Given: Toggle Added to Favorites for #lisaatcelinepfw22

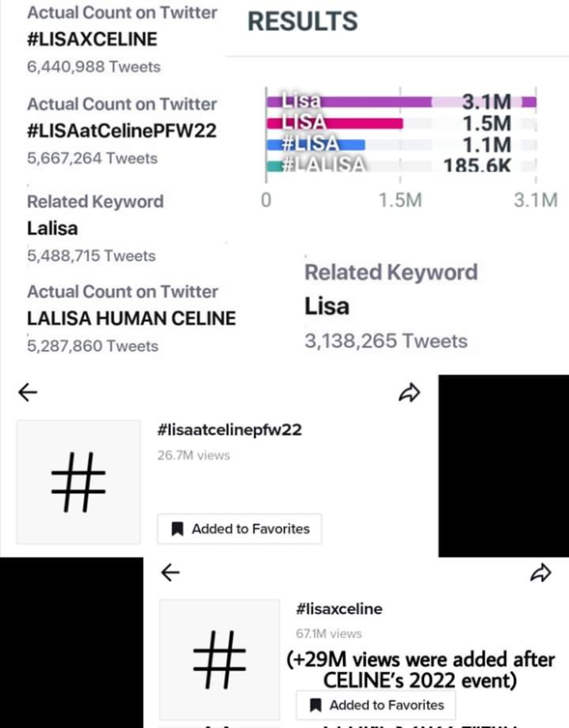Looking at the screenshot, I should click(x=240, y=529).
